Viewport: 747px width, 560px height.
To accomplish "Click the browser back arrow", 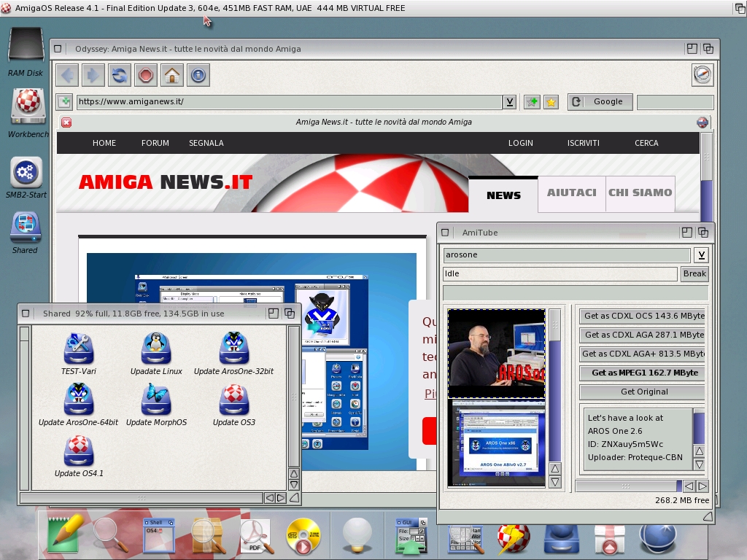I will tap(67, 75).
